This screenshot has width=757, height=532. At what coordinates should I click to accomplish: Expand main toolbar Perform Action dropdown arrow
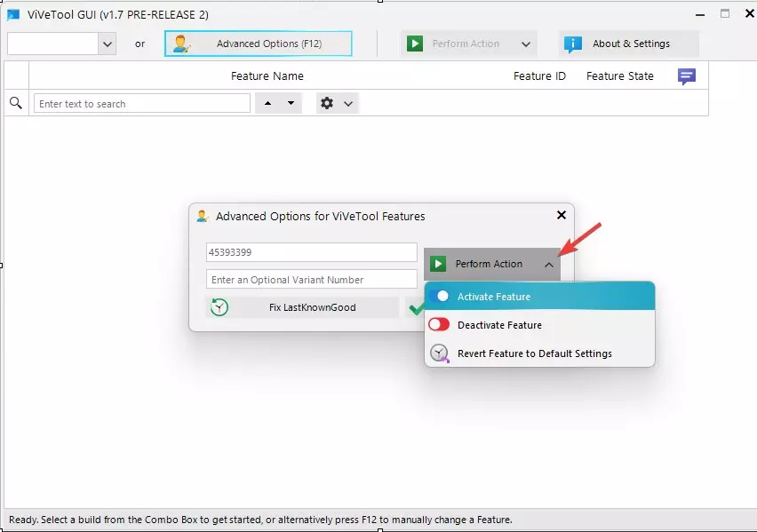coord(526,44)
